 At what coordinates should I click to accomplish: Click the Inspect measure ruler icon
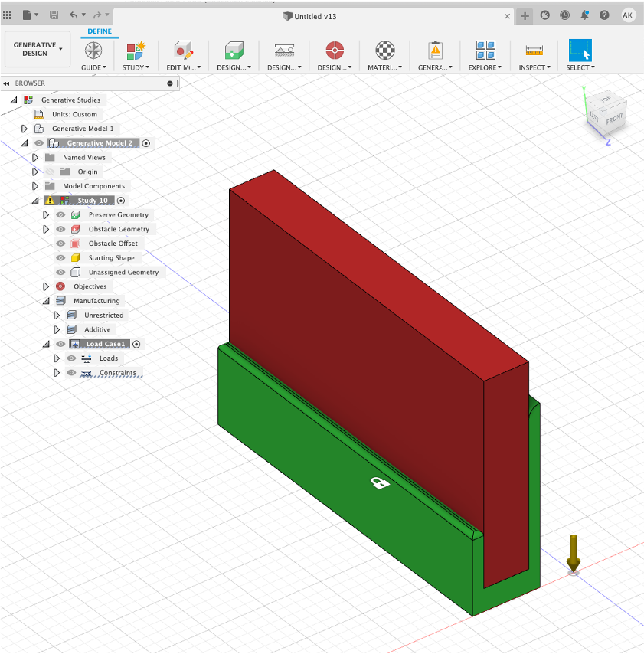(x=534, y=51)
